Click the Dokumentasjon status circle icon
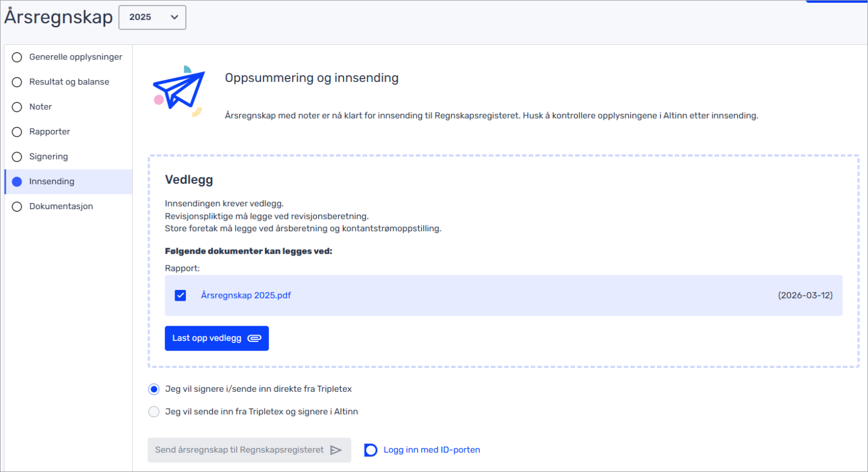 pyautogui.click(x=17, y=206)
